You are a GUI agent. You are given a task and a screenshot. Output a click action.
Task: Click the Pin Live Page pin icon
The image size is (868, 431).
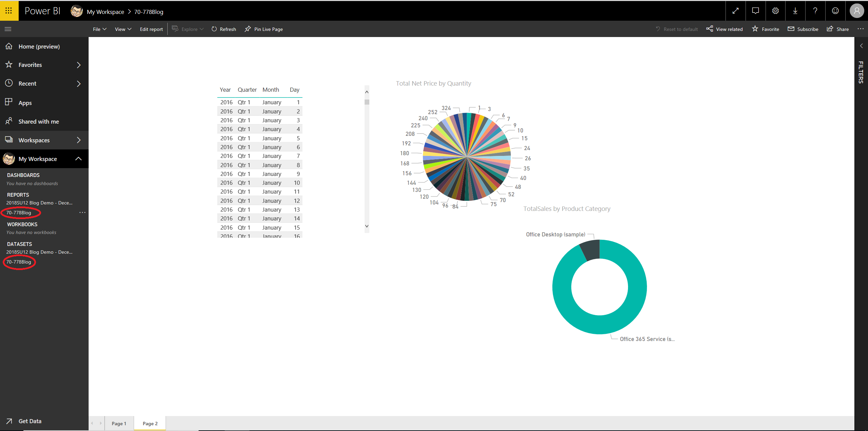(x=248, y=29)
